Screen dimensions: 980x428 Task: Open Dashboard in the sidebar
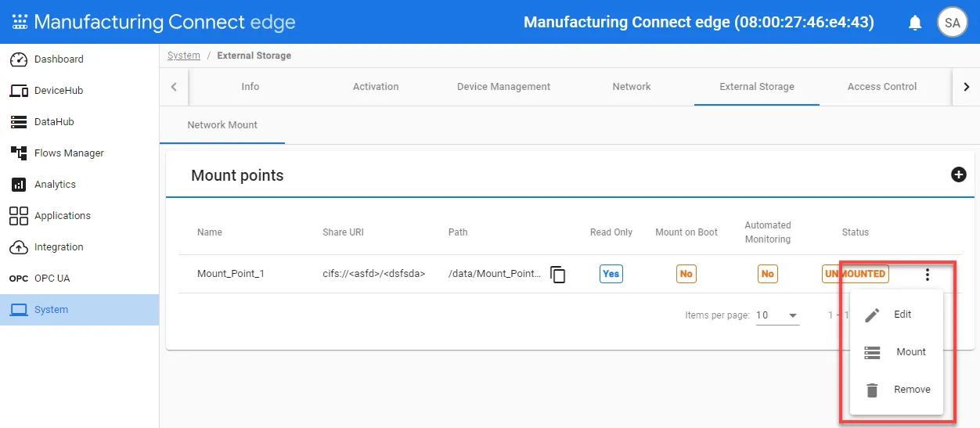59,59
